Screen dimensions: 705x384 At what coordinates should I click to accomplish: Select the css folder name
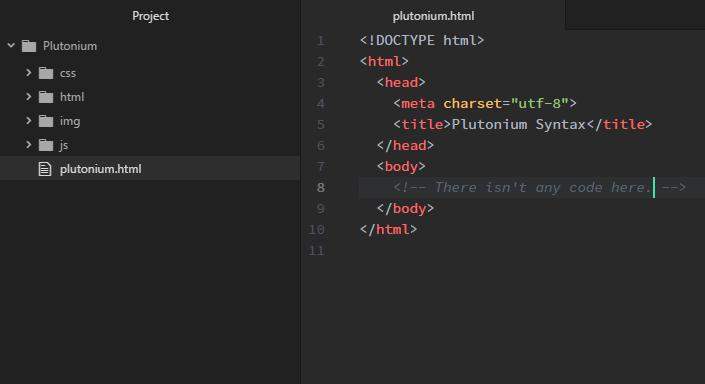(x=68, y=73)
